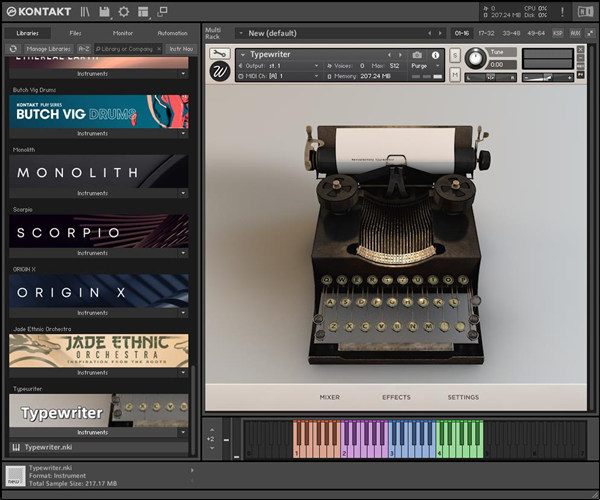Click the exclamation panic button

click(x=562, y=12)
